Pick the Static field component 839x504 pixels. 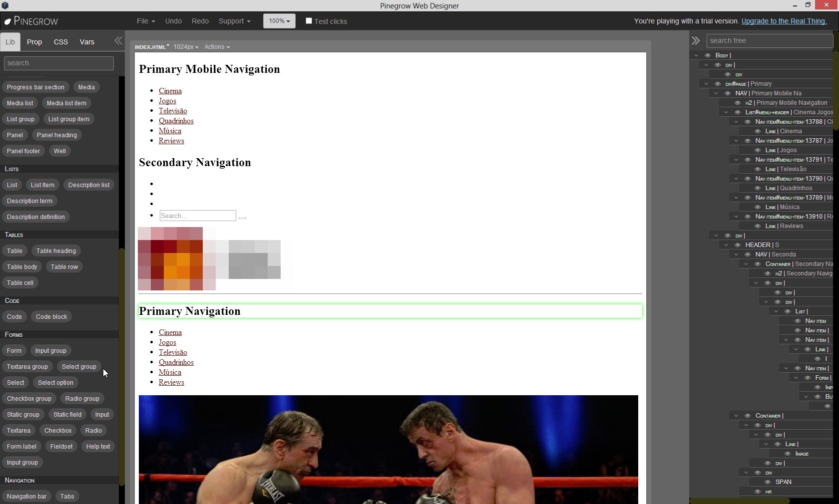(x=67, y=415)
